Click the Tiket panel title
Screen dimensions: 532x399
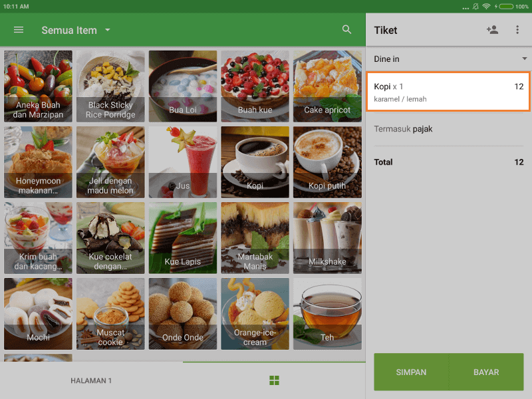(x=386, y=30)
